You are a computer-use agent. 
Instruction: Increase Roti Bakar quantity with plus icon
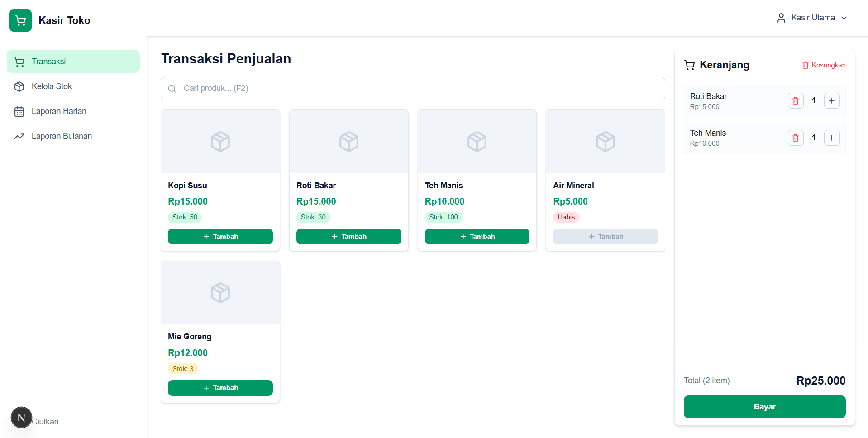point(832,101)
